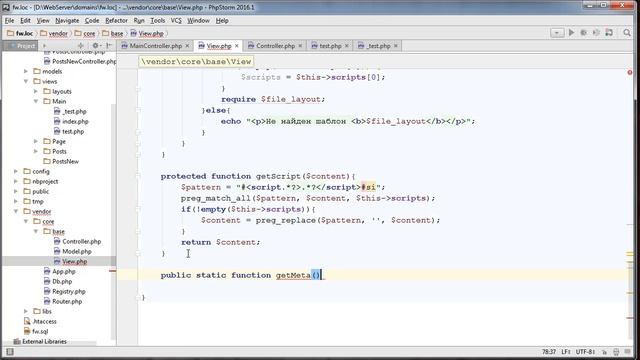Open the Tools menu
The width and height of the screenshot is (640, 360).
pyautogui.click(x=158, y=20)
